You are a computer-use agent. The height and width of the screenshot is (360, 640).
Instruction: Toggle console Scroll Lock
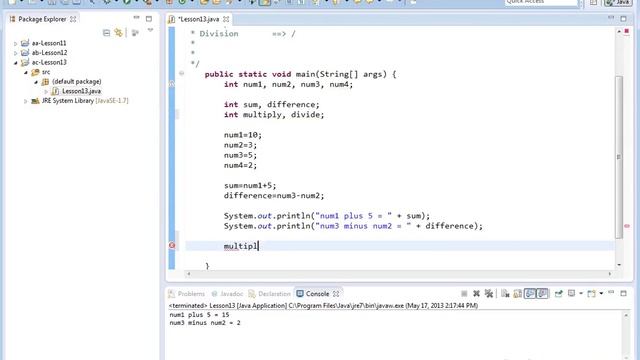(x=518, y=293)
